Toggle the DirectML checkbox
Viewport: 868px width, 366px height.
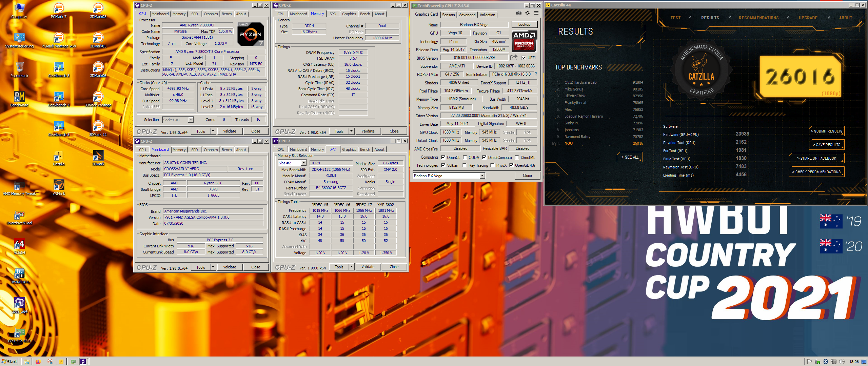point(517,157)
